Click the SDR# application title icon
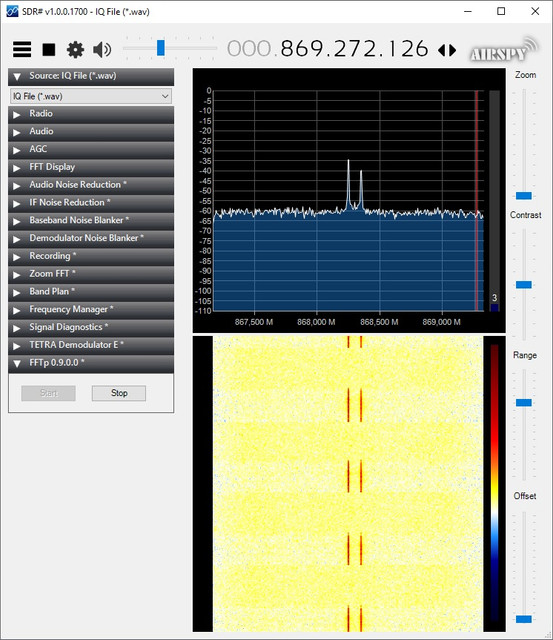The width and height of the screenshot is (553, 640). [x=12, y=11]
